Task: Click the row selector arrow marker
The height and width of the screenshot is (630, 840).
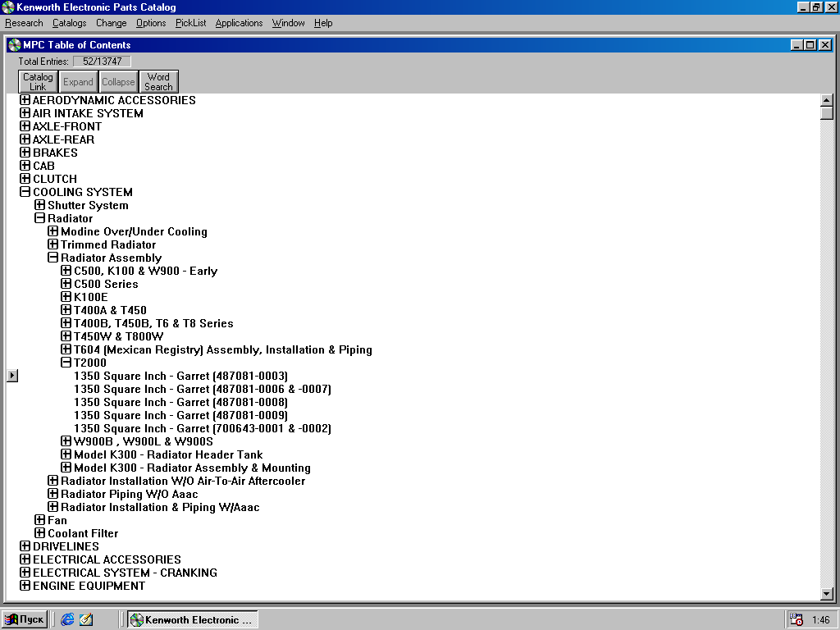Action: (12, 376)
